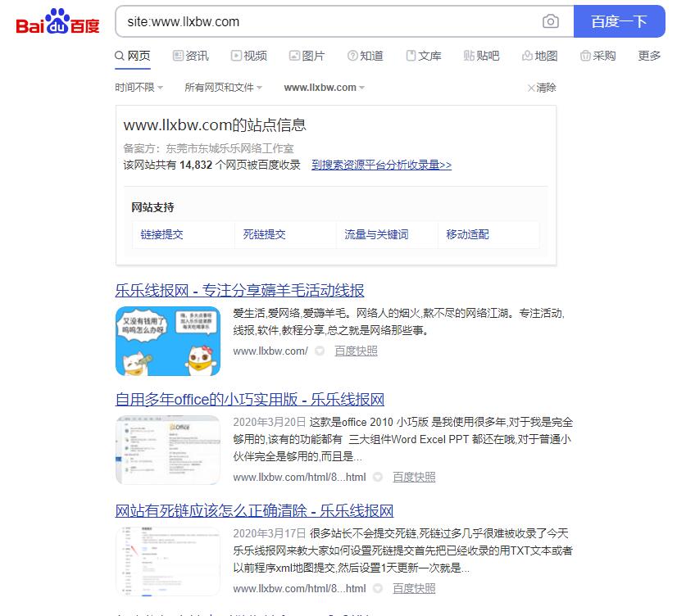Click the first result's cartoon thumbnail image
The image size is (686, 616).
(x=167, y=341)
